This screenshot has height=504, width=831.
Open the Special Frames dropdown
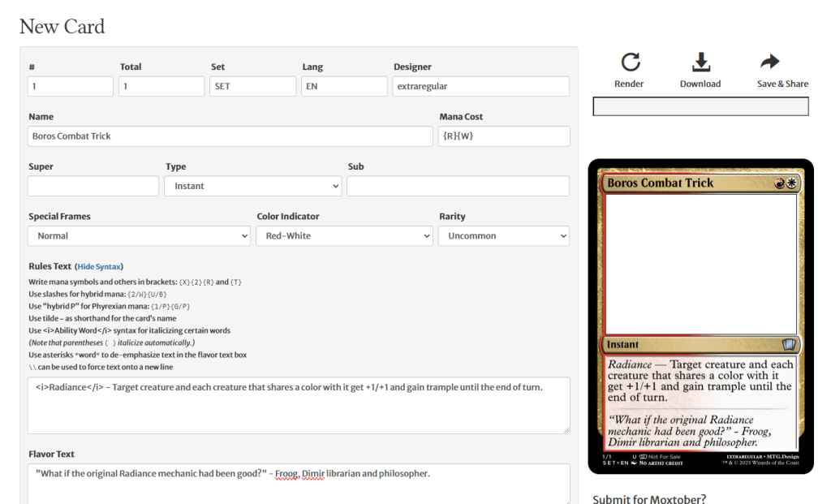point(139,236)
